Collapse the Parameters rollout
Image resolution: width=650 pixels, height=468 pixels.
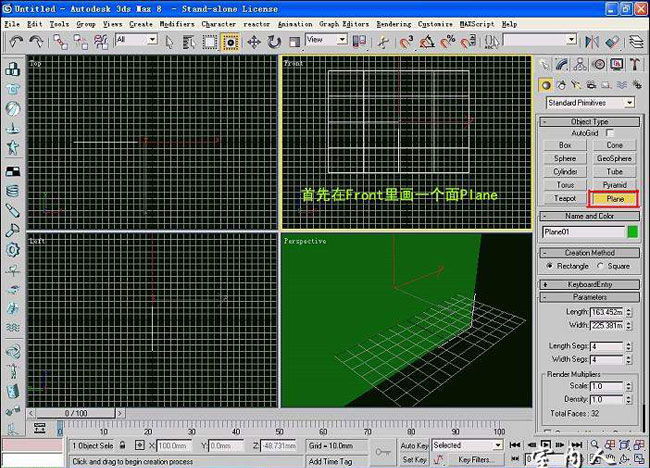click(589, 297)
